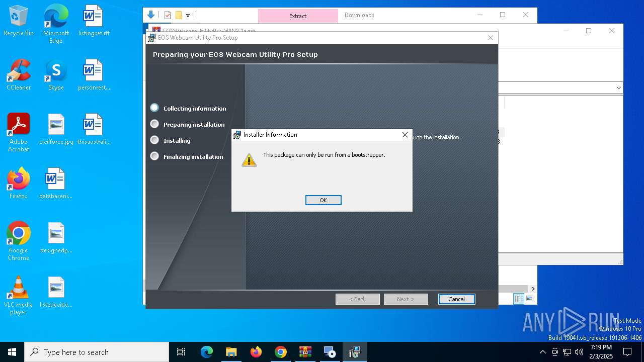Select the Finalizing installation step indicator

pyautogui.click(x=154, y=156)
